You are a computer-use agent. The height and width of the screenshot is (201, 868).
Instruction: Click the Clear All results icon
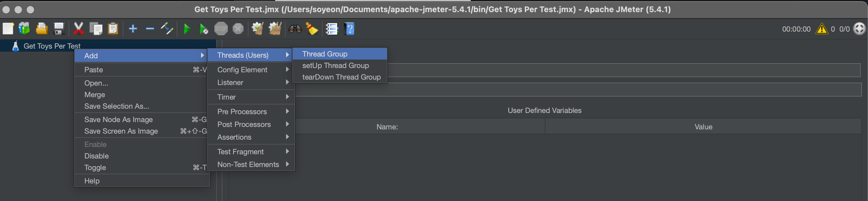coord(275,29)
